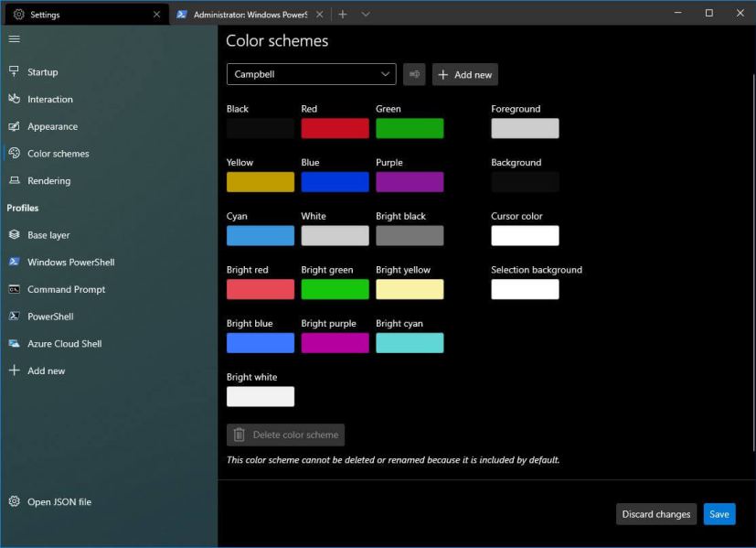Select Color schemes in the sidebar
756x548 pixels.
[109, 154]
